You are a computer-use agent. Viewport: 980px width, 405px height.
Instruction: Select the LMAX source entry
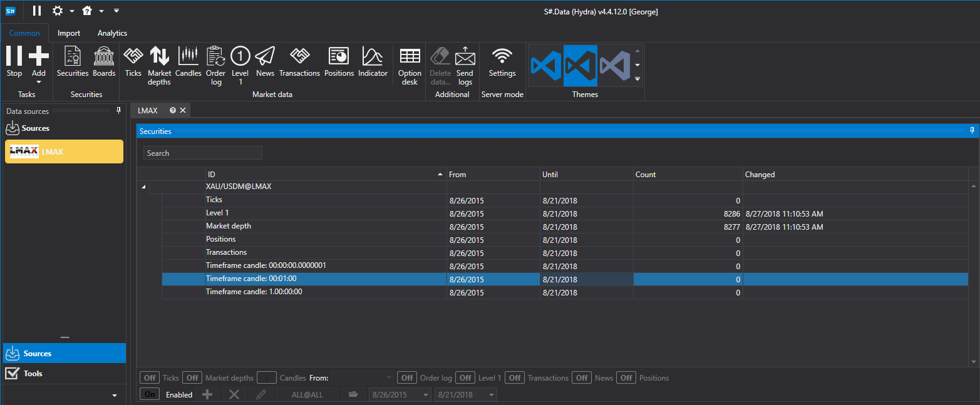pos(64,151)
